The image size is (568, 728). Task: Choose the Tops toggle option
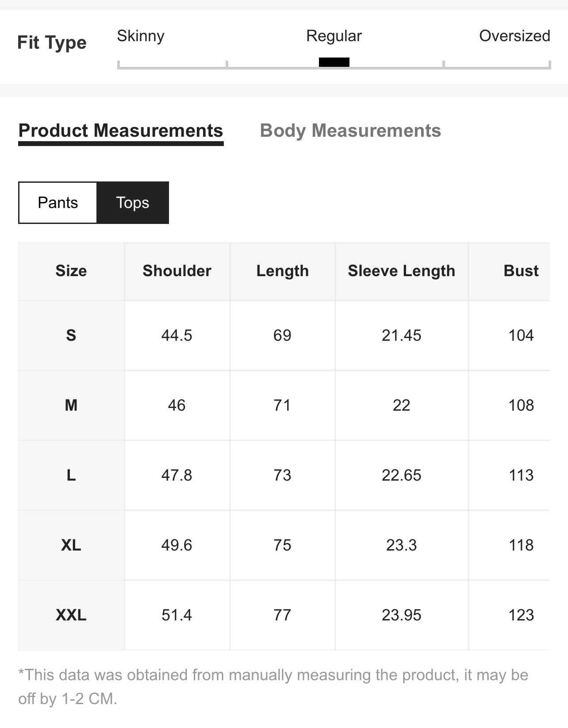click(x=133, y=203)
